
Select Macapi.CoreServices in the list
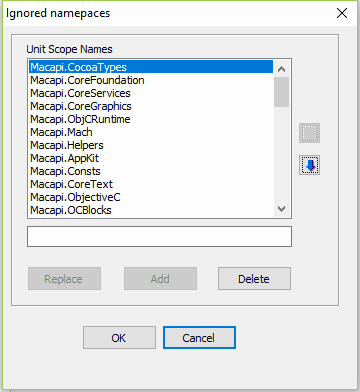pos(151,93)
